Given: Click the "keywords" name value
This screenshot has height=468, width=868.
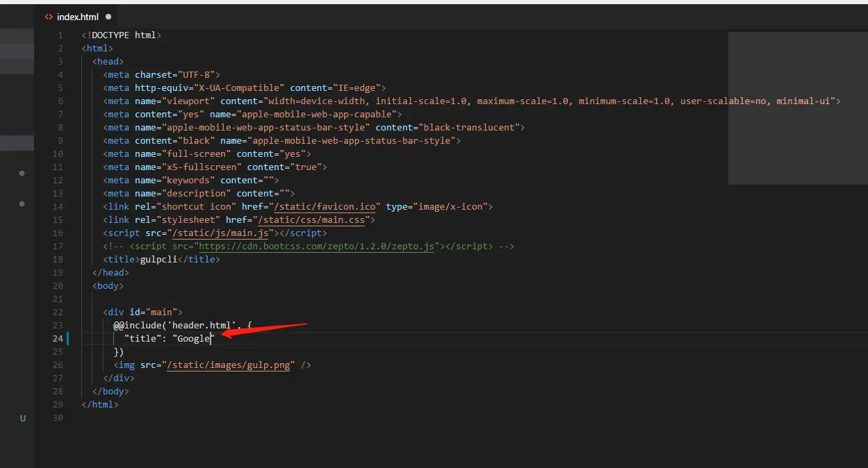Looking at the screenshot, I should 188,180.
